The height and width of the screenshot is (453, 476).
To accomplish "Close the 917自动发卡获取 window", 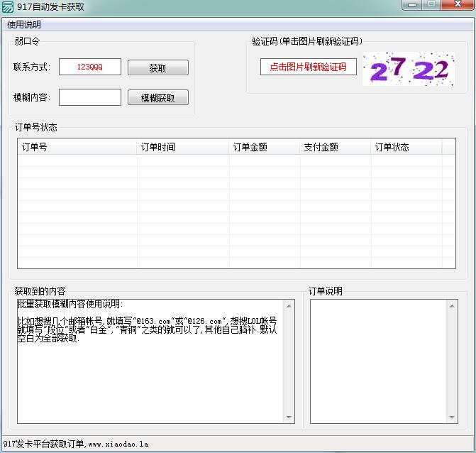I will (458, 5).
